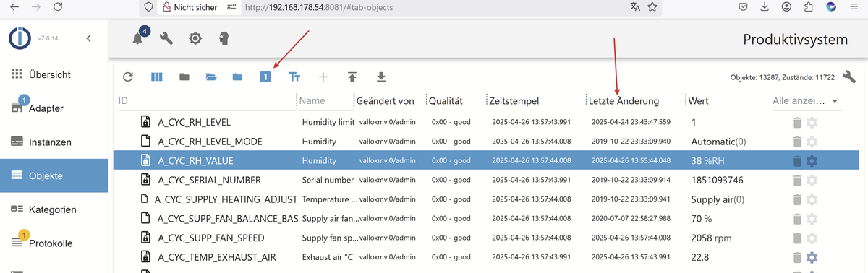Select A_CYC_SUPP_FAN_SPEED object
This screenshot has width=868, height=273.
pyautogui.click(x=211, y=238)
